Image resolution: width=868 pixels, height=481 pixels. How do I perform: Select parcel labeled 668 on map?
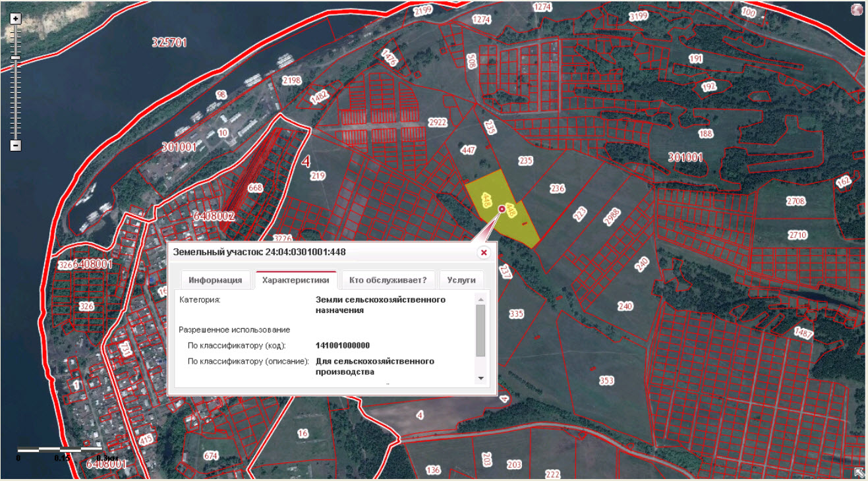point(255,188)
